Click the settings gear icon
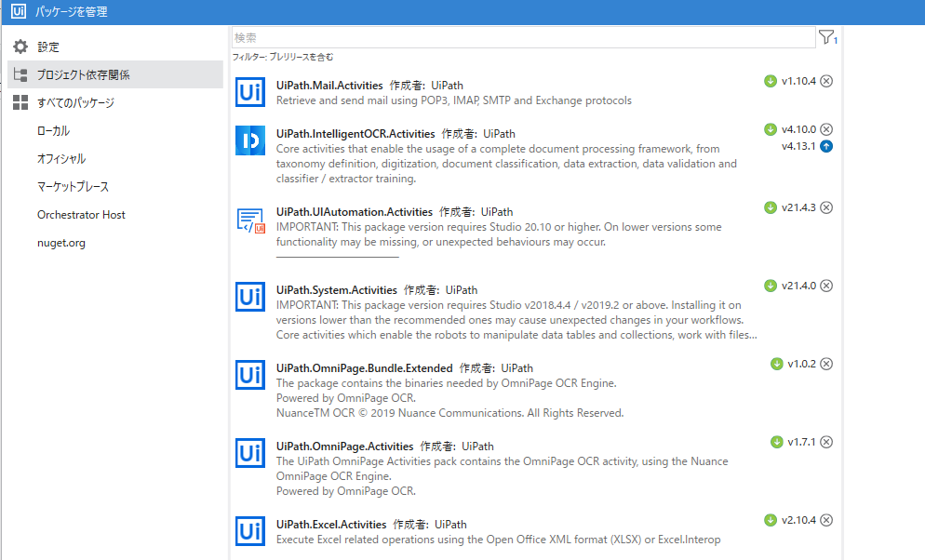 point(20,47)
